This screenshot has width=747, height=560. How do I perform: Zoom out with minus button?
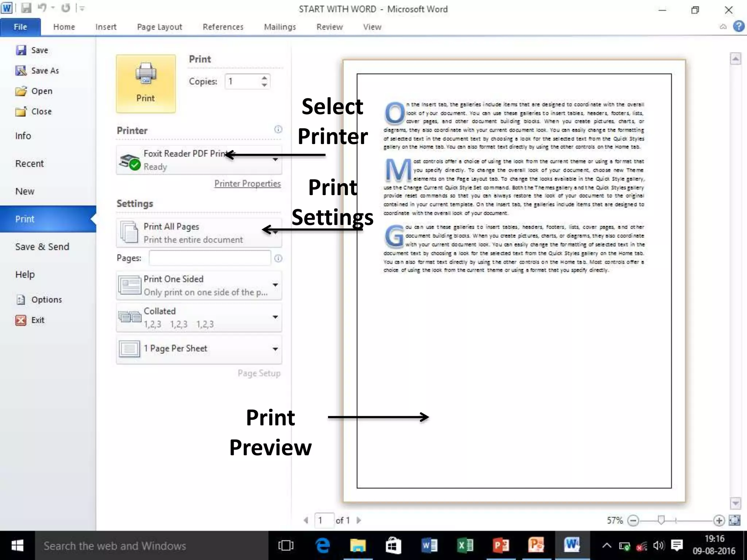pyautogui.click(x=633, y=520)
